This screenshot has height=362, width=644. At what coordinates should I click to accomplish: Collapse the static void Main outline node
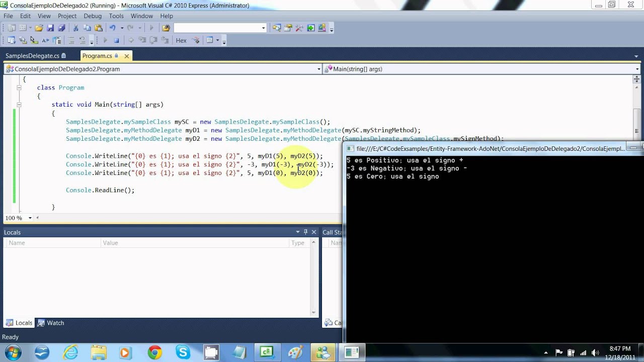pos(19,105)
